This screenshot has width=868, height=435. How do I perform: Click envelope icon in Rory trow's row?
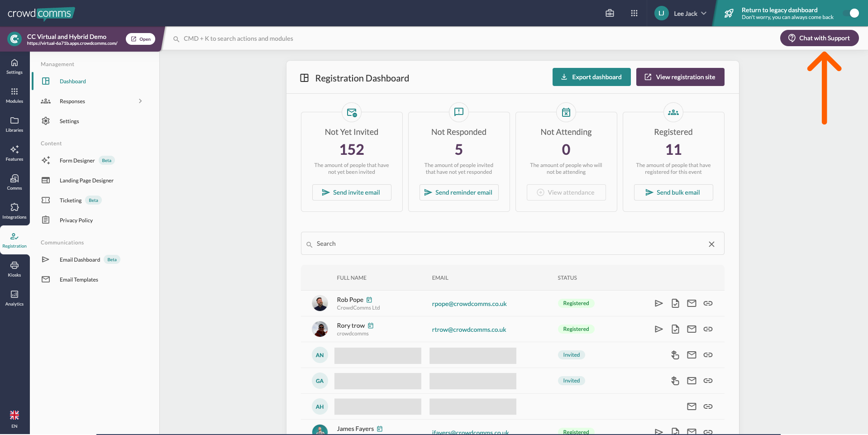(x=692, y=329)
